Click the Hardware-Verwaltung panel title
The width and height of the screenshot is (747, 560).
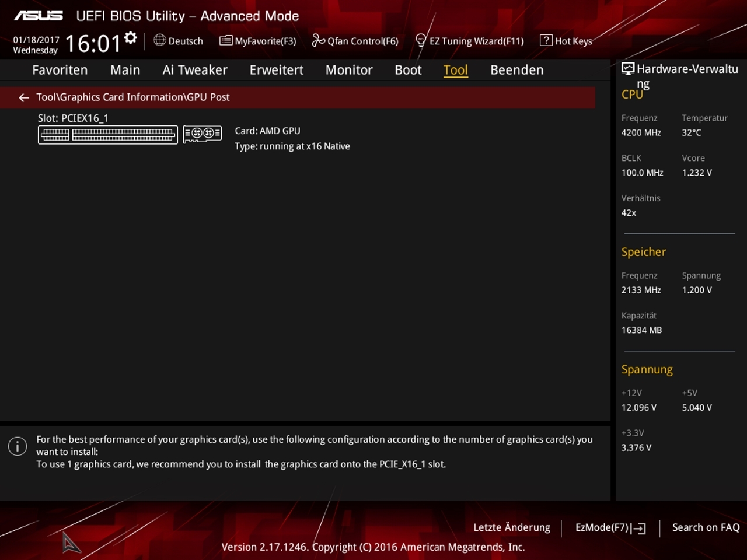687,76
